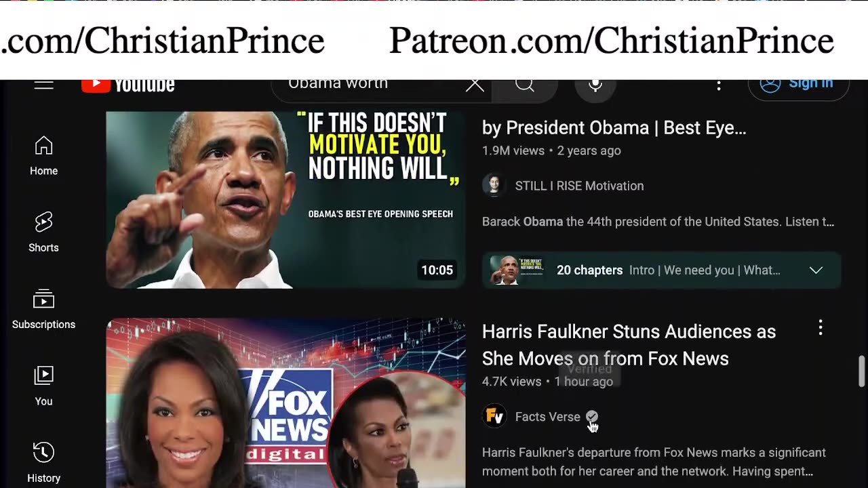Open more options for Harris Faulkner video
The width and height of the screenshot is (868, 488).
821,328
